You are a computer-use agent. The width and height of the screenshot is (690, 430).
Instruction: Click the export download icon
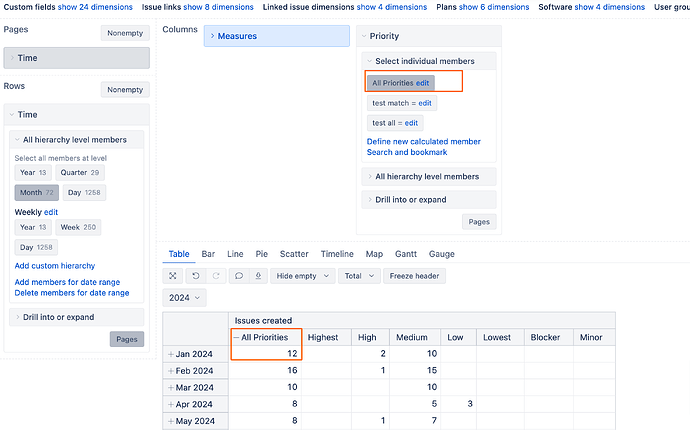tap(257, 276)
